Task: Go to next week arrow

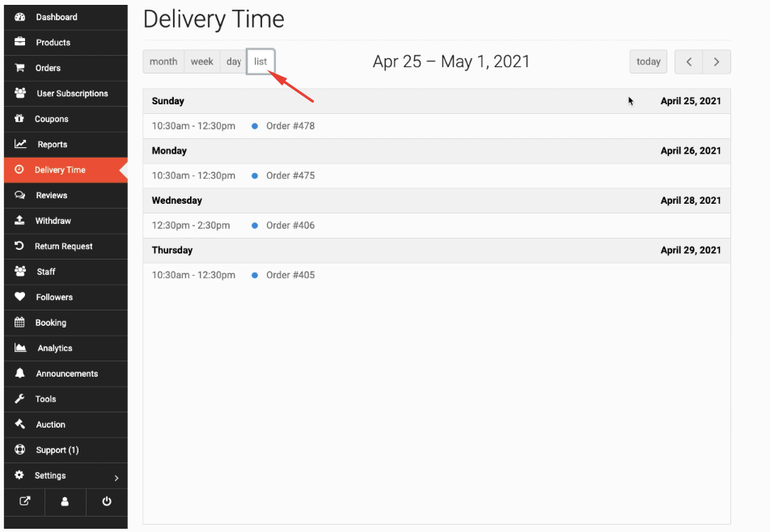Action: tap(717, 61)
